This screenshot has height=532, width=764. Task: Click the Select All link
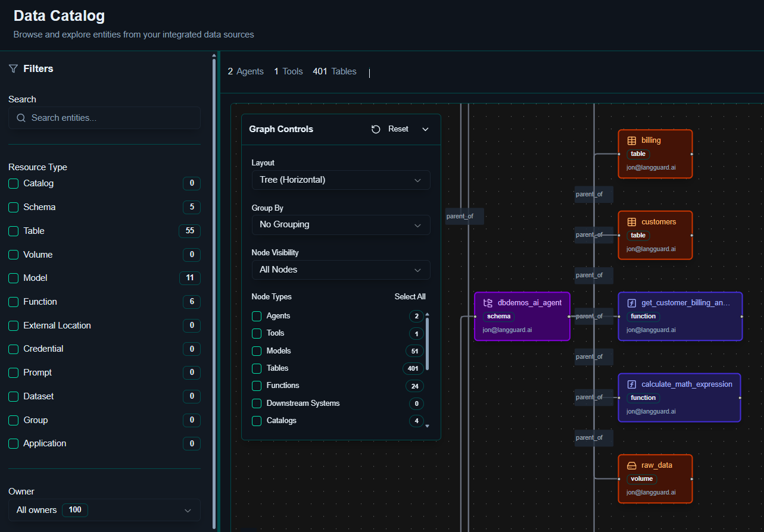click(x=410, y=297)
